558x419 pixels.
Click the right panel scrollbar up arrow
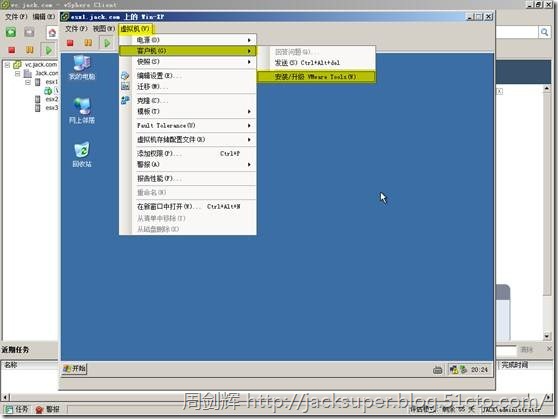pos(547,89)
